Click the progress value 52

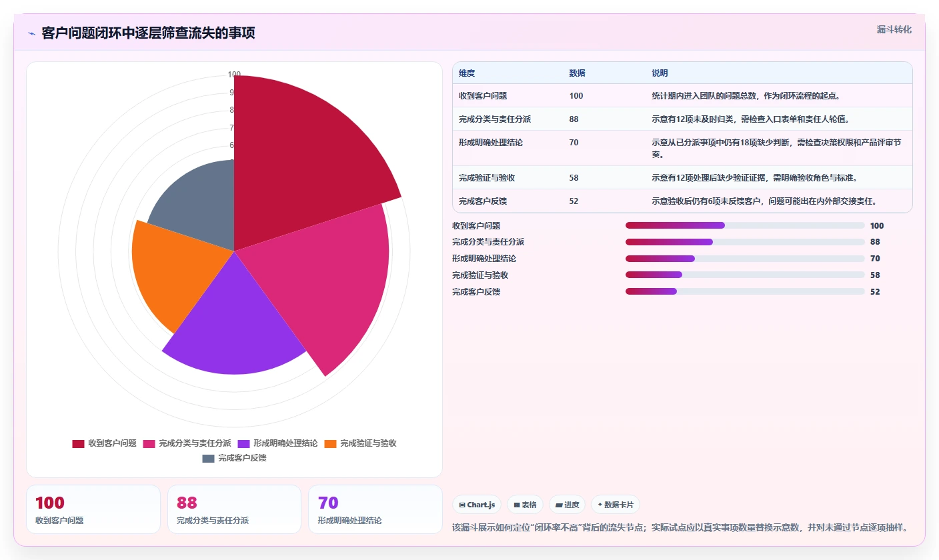[875, 292]
